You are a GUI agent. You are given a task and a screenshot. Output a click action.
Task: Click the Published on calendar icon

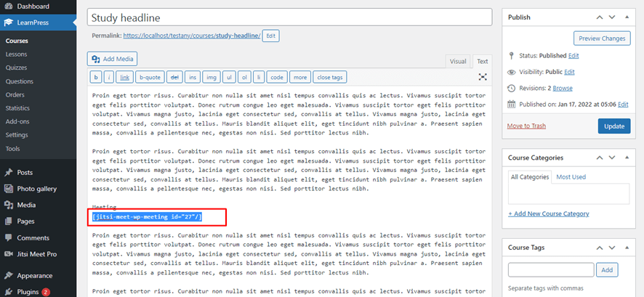[511, 104]
